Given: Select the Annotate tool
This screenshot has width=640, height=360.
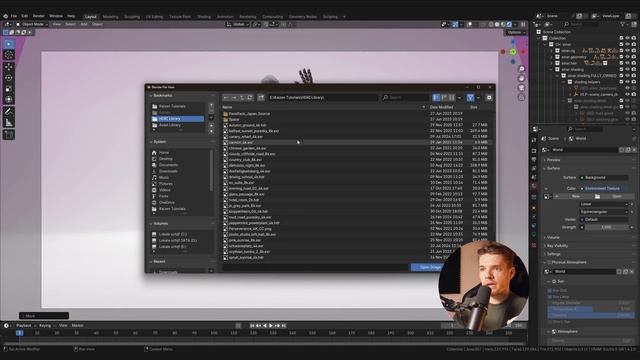Looking at the screenshot, I should tap(9, 111).
